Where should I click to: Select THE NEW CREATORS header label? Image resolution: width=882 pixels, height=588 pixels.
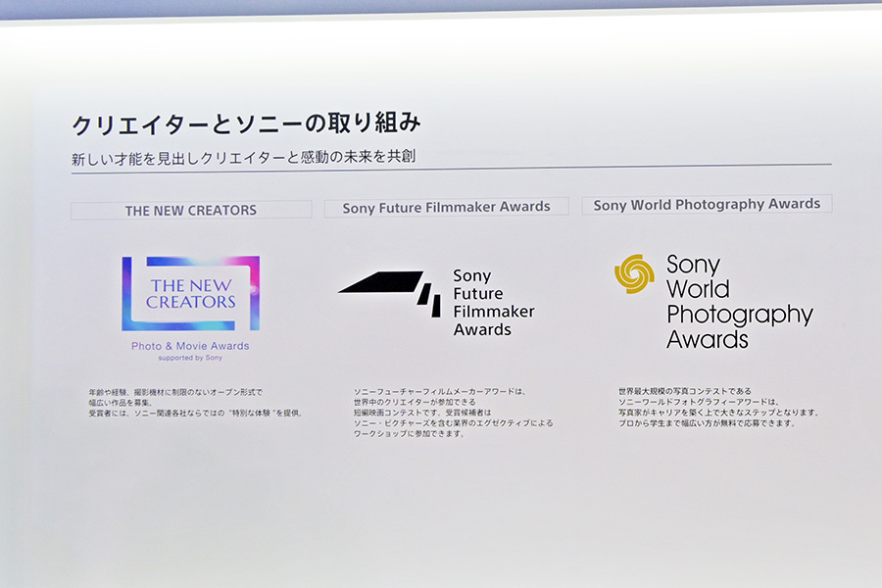tap(191, 210)
